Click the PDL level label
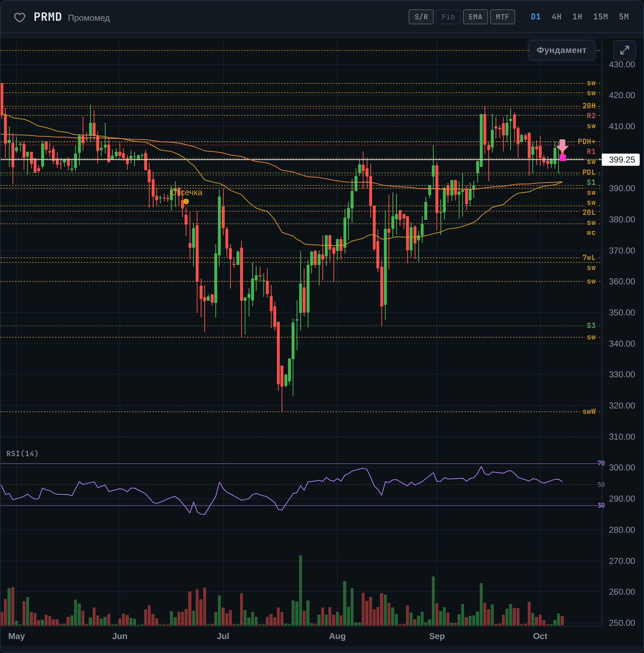Screen dimensions: 644x653 tap(589, 172)
